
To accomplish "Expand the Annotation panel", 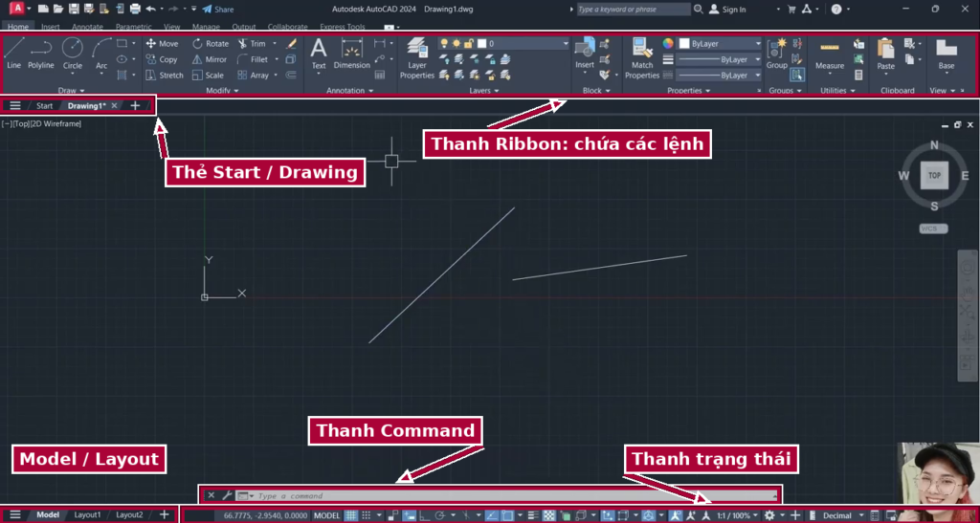I will click(x=349, y=91).
